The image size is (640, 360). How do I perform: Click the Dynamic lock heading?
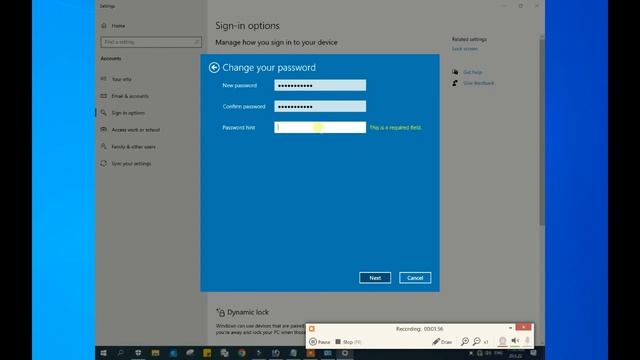(x=248, y=312)
